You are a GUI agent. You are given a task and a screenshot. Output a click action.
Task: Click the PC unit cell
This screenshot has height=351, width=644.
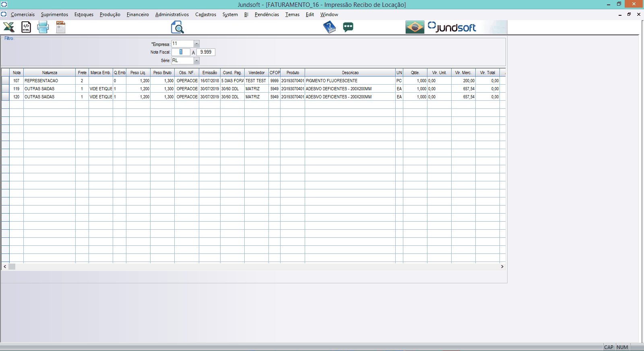point(399,81)
